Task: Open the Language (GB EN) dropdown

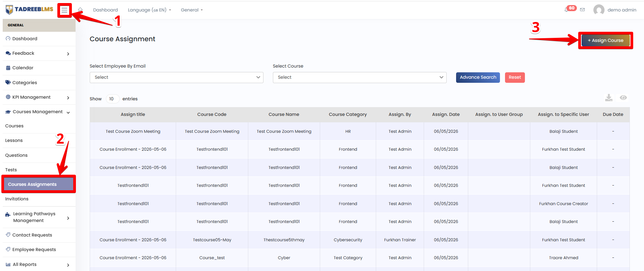Action: click(149, 10)
